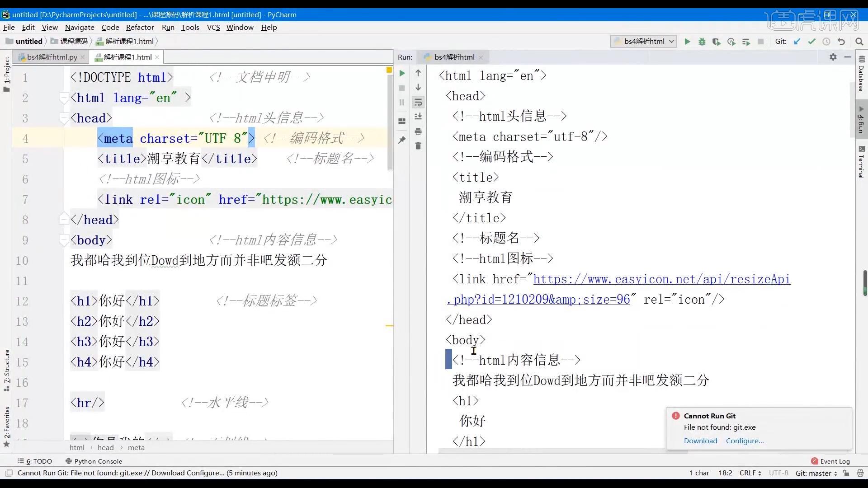The height and width of the screenshot is (488, 868).
Task: Rerun the bs4解析html run configuration
Action: click(402, 73)
